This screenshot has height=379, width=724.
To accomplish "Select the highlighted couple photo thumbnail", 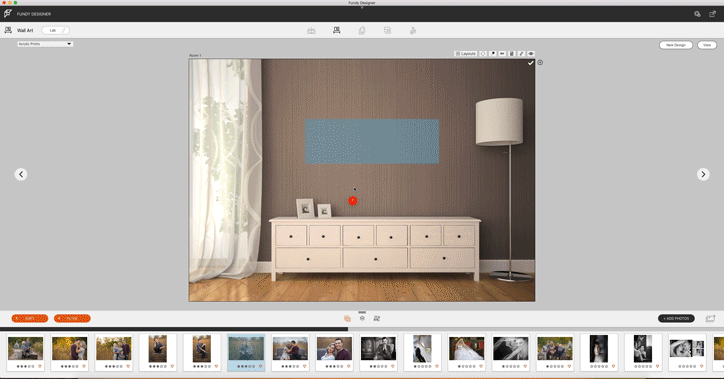I will click(246, 352).
